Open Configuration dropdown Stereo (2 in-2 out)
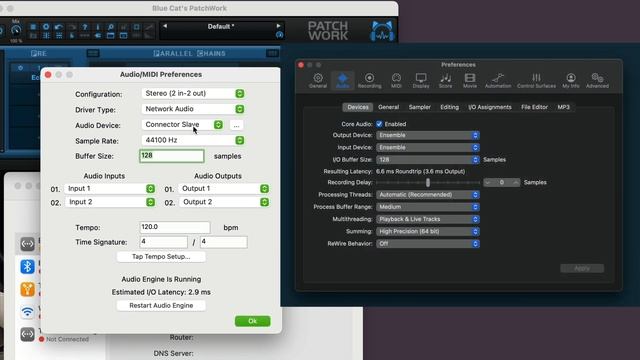 [x=193, y=93]
